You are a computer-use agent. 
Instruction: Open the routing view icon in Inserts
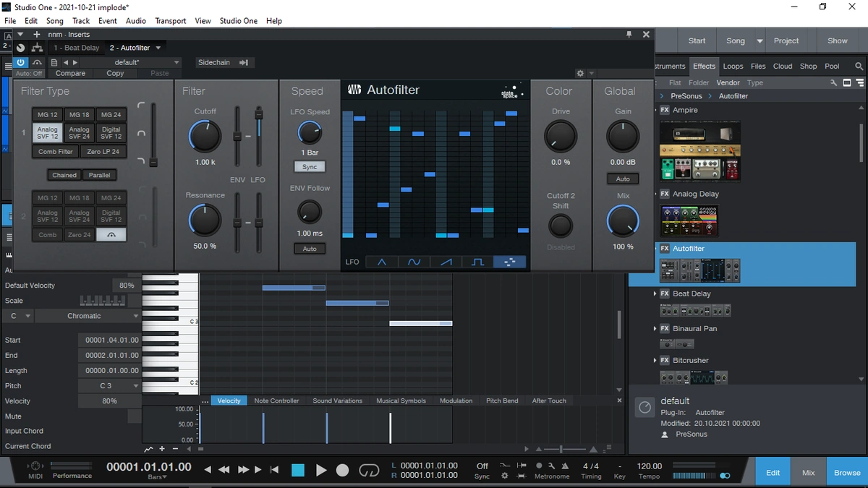(37, 48)
